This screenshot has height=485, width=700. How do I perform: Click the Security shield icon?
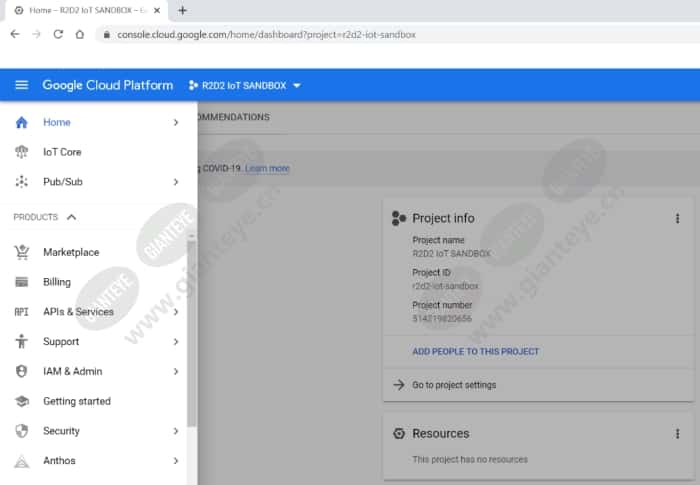coord(21,431)
